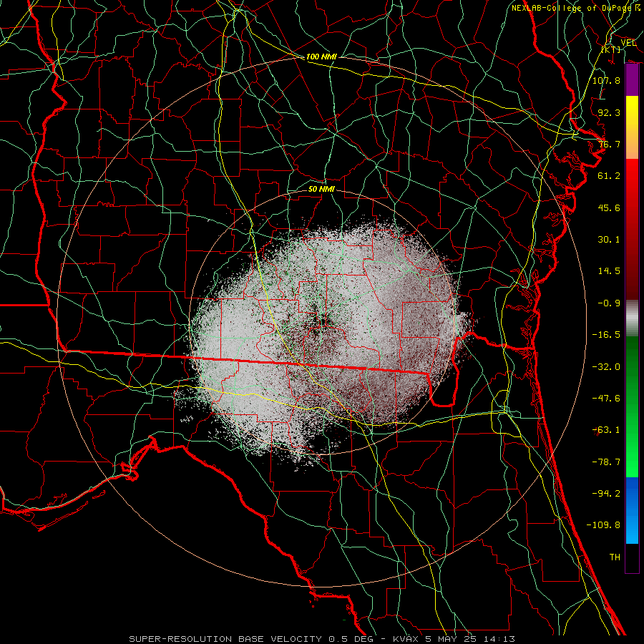Click the 30.1 legend value

(609, 240)
